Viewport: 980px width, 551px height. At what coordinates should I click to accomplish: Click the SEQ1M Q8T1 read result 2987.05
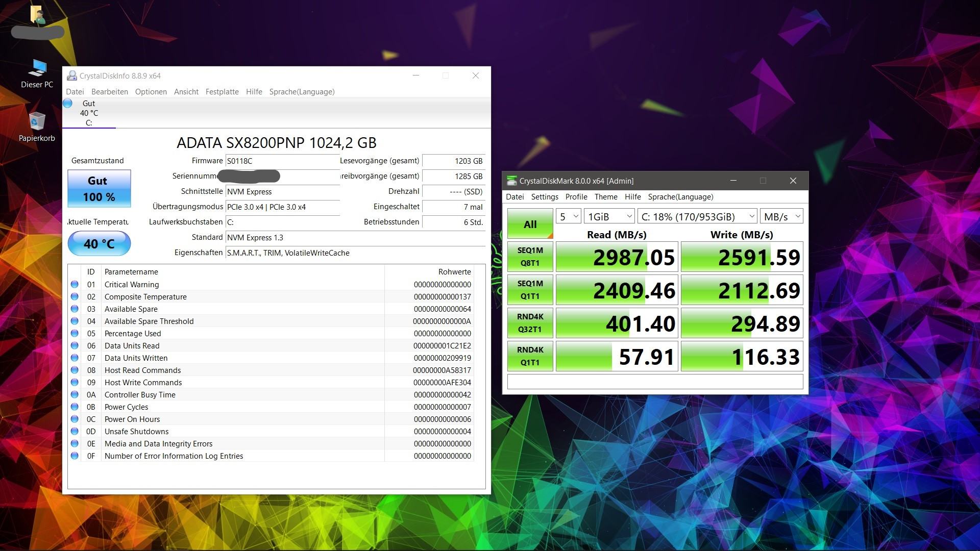(x=617, y=257)
